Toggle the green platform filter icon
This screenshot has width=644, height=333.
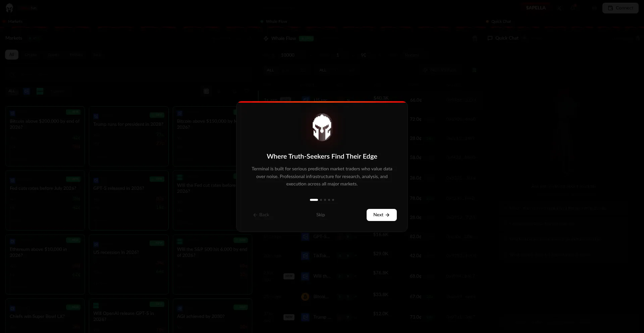pos(40,91)
